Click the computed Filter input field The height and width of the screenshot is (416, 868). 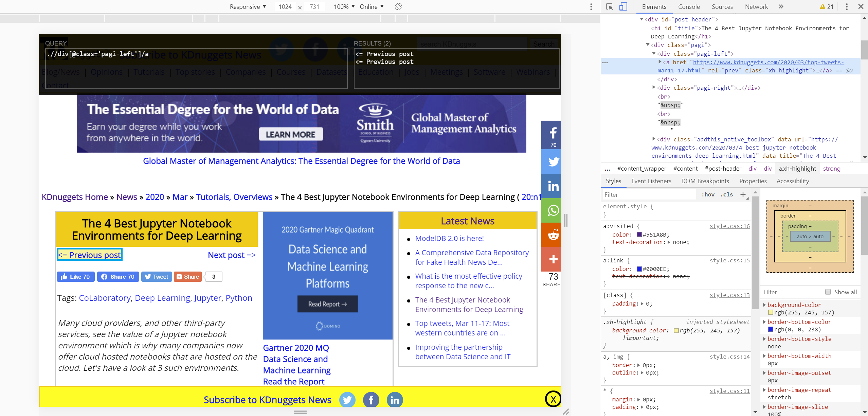tap(791, 292)
